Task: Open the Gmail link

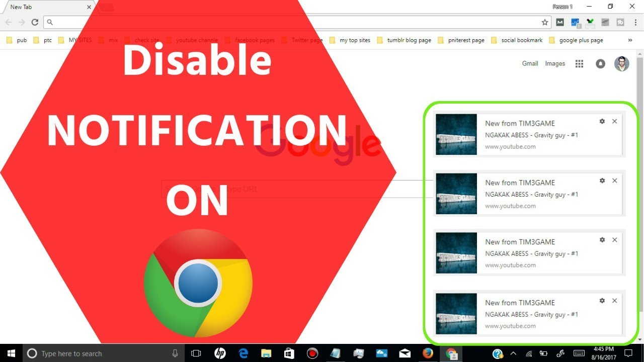Action: coord(530,63)
